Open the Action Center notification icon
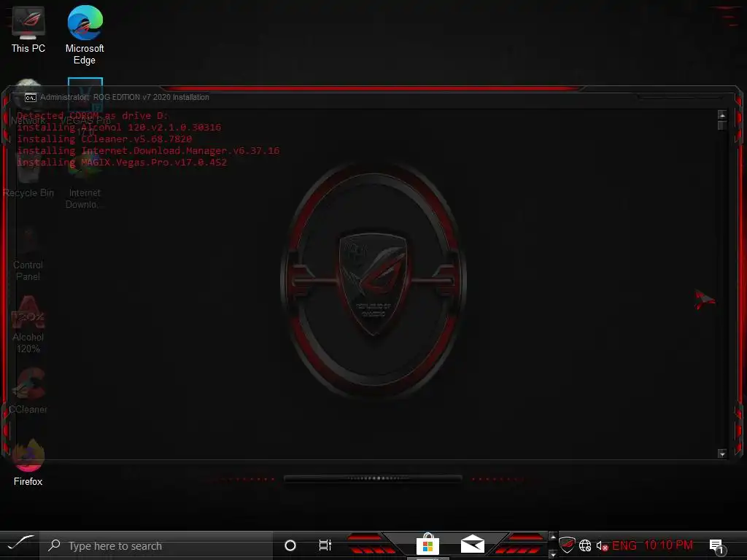The width and height of the screenshot is (747, 560). point(716,546)
